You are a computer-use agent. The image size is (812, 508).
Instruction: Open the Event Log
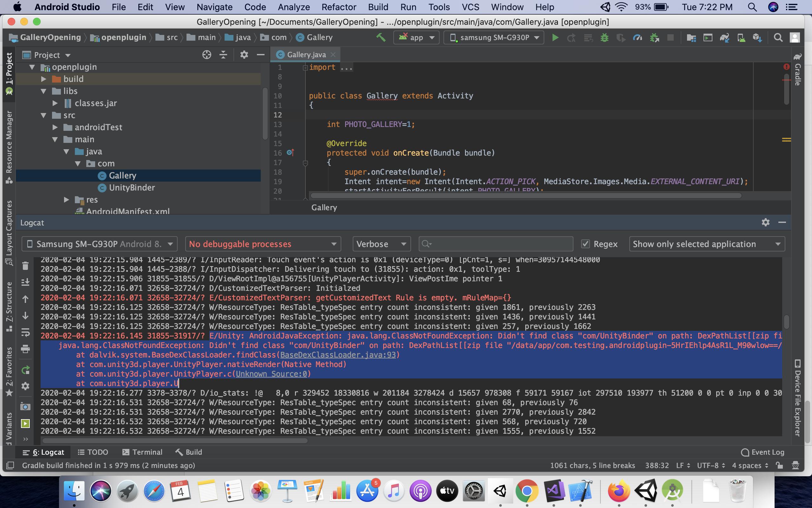point(762,452)
